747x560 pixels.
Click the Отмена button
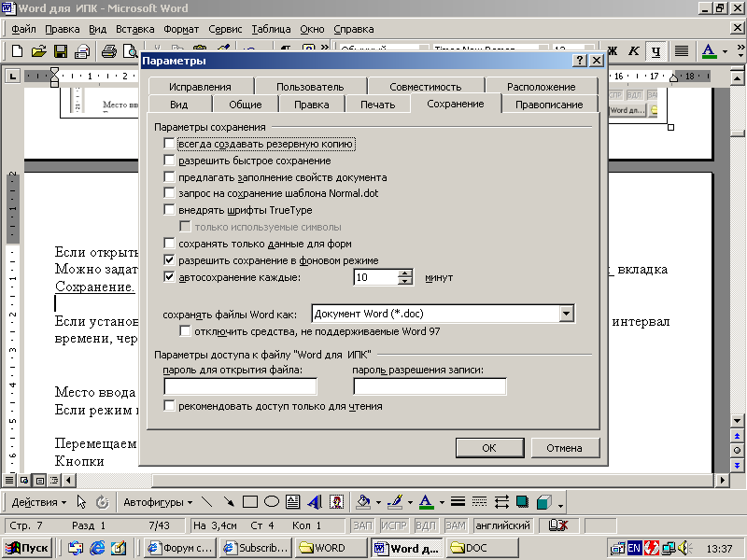565,448
